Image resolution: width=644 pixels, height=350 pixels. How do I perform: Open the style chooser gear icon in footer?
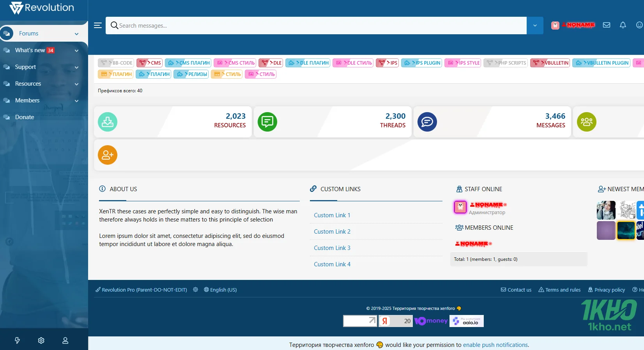coord(196,290)
